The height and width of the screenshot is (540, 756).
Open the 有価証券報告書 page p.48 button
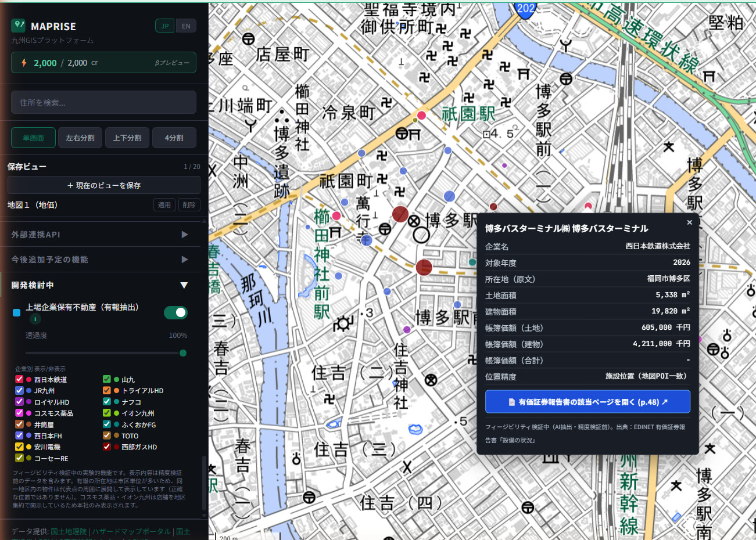(x=587, y=402)
